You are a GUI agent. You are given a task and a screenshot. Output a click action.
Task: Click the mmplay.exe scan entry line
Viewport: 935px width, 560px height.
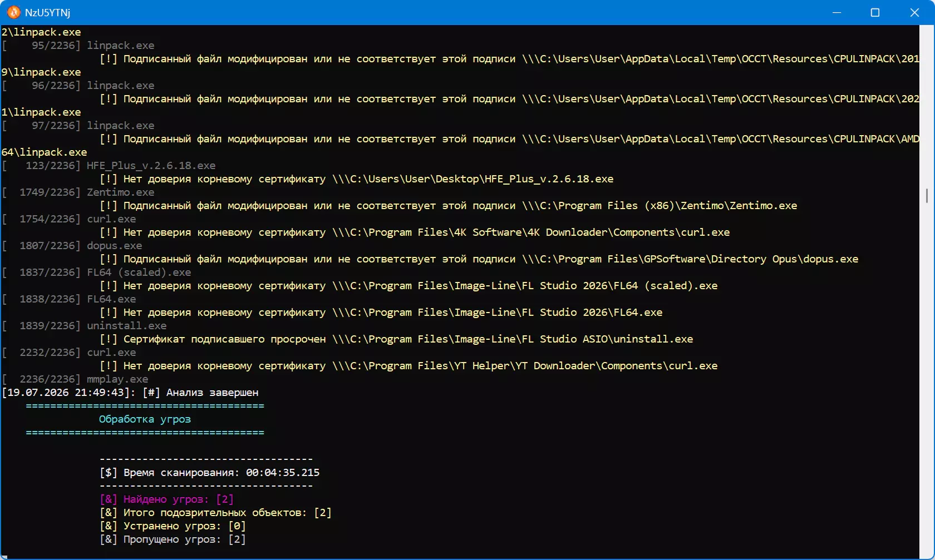coord(75,379)
